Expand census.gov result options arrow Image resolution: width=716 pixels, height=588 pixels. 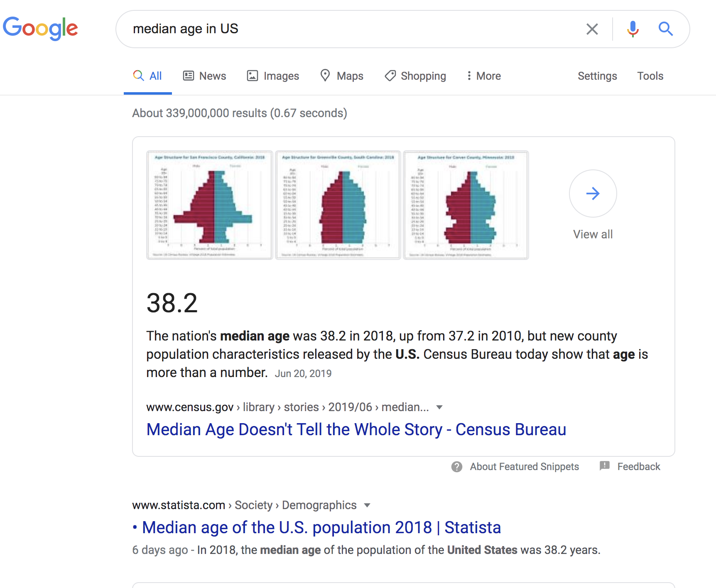click(x=439, y=407)
